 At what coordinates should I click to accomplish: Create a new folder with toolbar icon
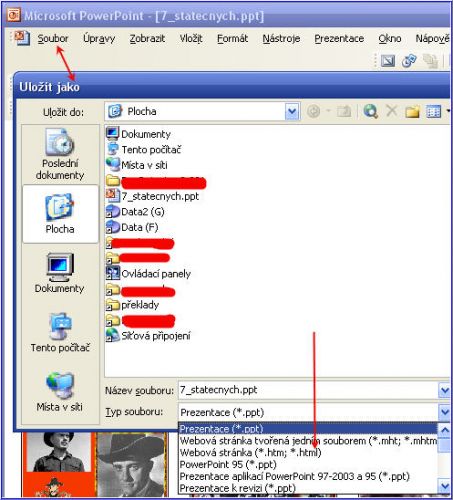(412, 112)
